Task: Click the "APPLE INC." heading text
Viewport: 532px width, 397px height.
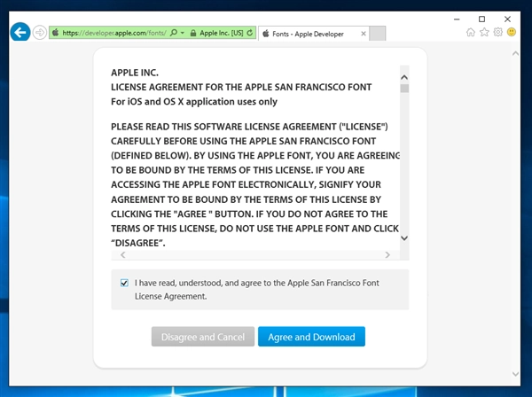Action: tap(135, 73)
